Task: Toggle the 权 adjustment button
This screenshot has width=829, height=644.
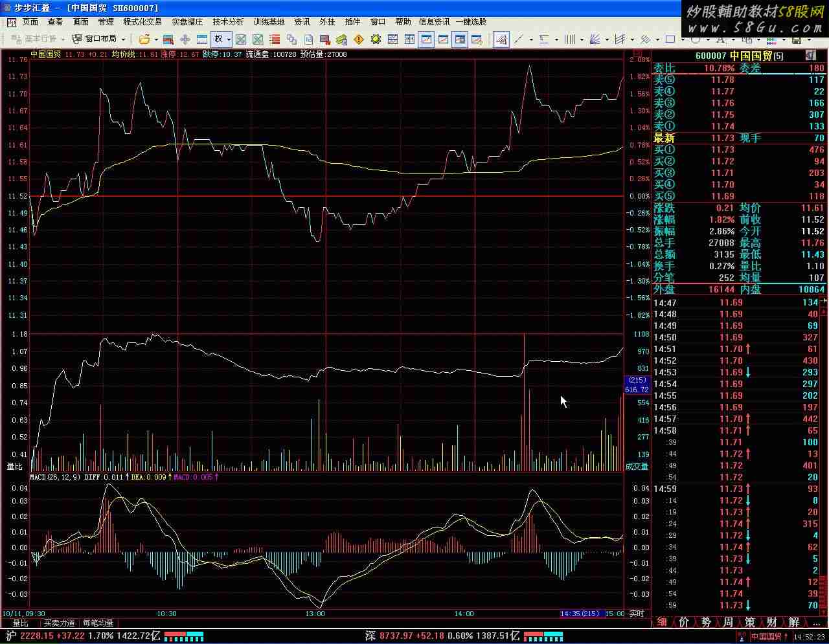Action: tap(218, 39)
